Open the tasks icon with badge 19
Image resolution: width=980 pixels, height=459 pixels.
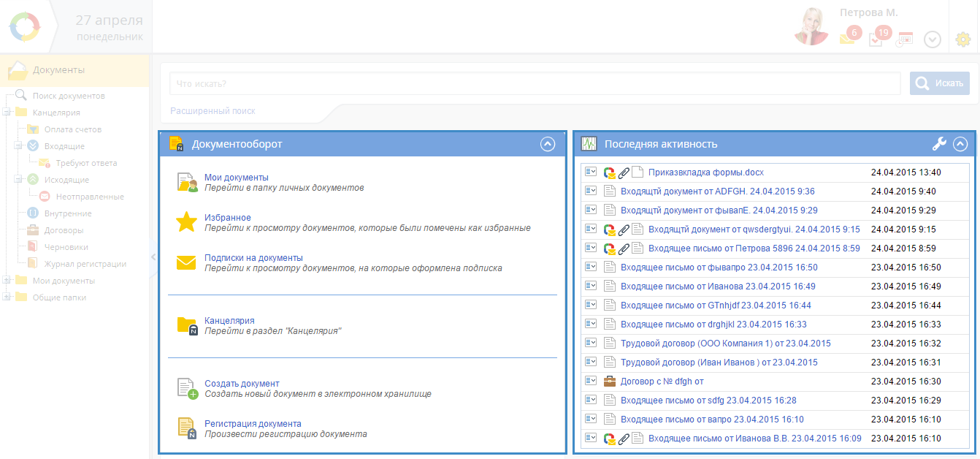coord(876,39)
